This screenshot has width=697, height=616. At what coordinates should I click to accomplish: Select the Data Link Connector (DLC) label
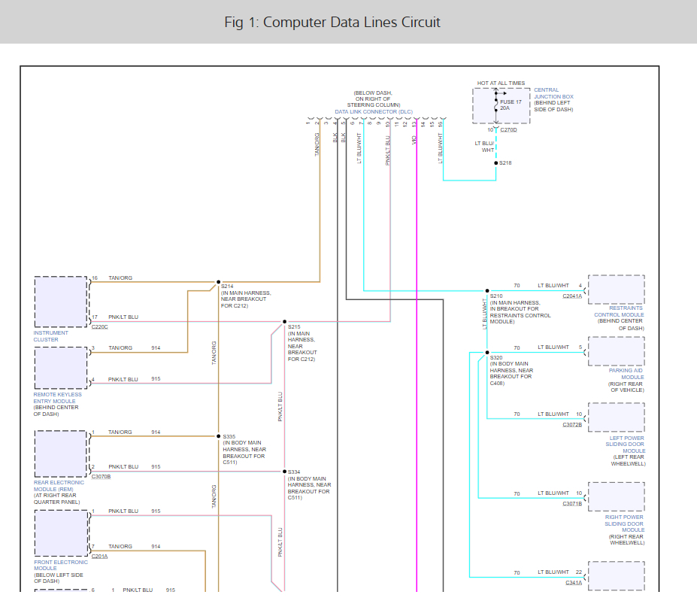[x=373, y=111]
